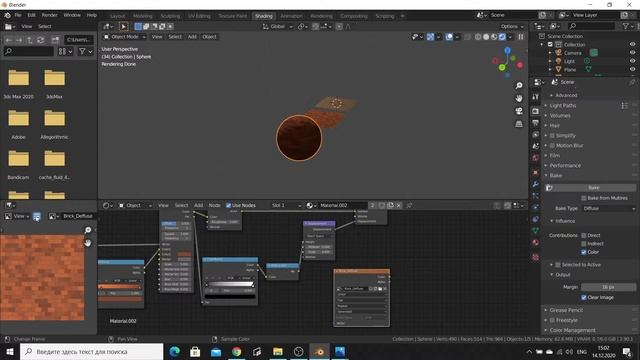Open the Output properties tab icon
Screen dimensions: 640x360
point(536,123)
